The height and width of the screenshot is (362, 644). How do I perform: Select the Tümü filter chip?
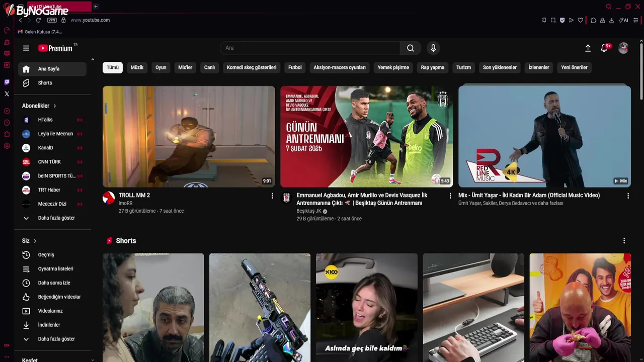click(113, 67)
